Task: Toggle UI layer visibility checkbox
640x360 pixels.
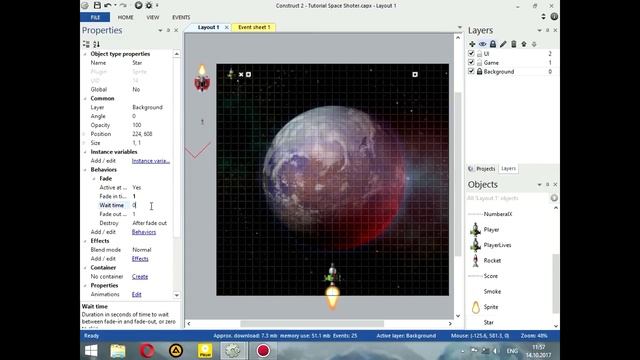Action: click(471, 53)
